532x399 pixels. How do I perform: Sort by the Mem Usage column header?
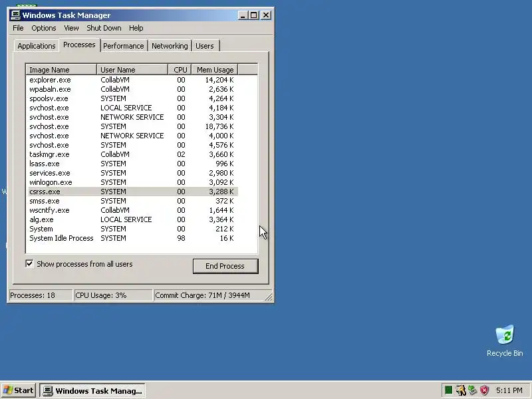[x=215, y=70]
